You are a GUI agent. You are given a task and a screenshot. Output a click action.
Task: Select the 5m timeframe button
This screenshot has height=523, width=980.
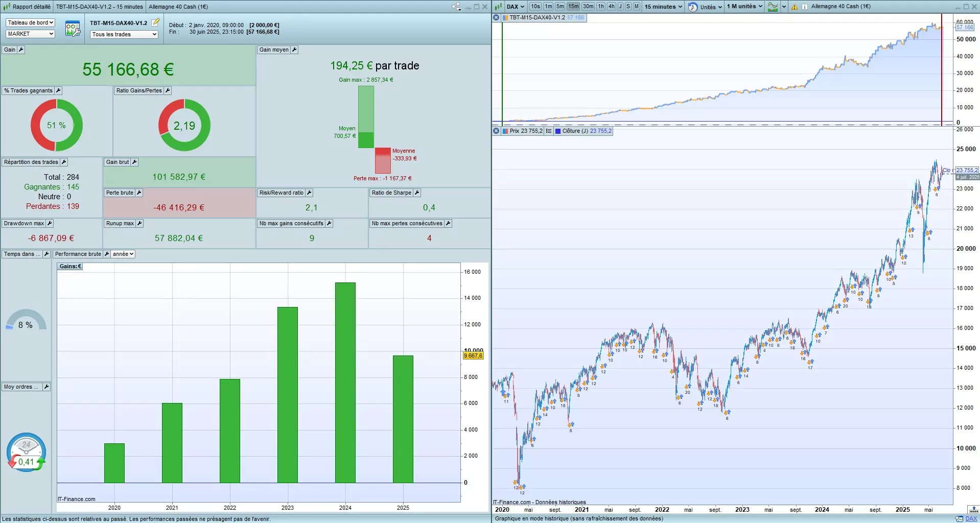coord(561,7)
